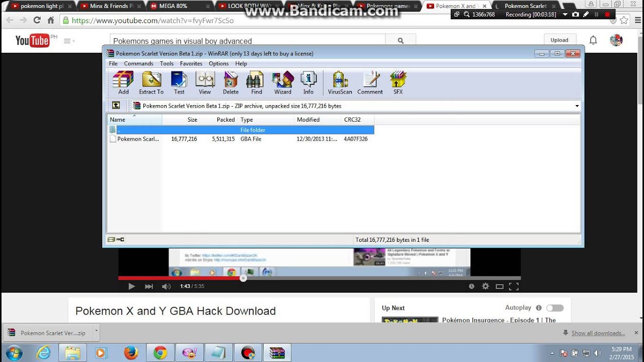Viewport: 644px width, 362px height.
Task: Click the YouTube logo
Action: pyautogui.click(x=33, y=41)
